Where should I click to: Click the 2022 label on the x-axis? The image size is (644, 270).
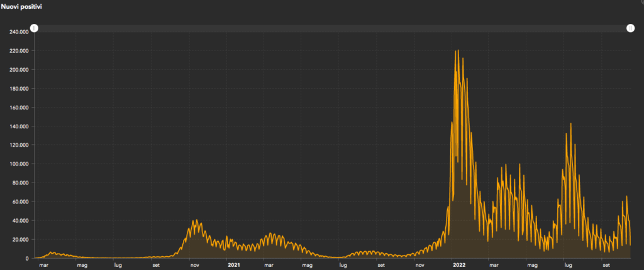pyautogui.click(x=458, y=266)
